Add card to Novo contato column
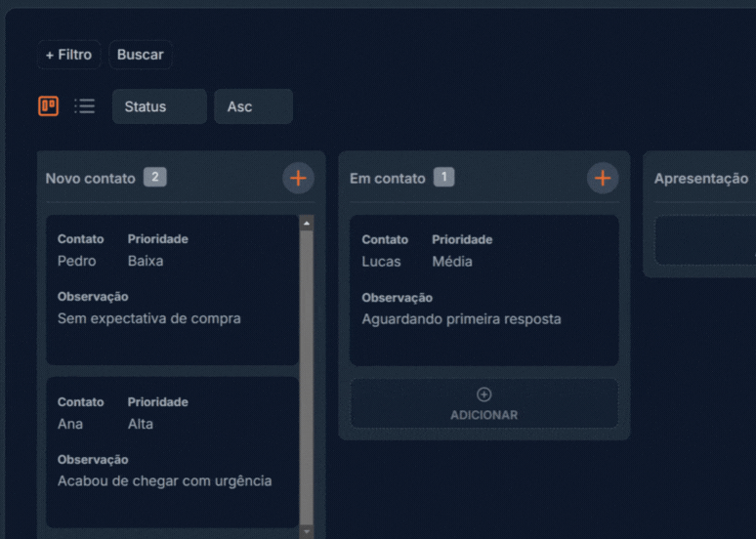756x539 pixels. click(298, 178)
